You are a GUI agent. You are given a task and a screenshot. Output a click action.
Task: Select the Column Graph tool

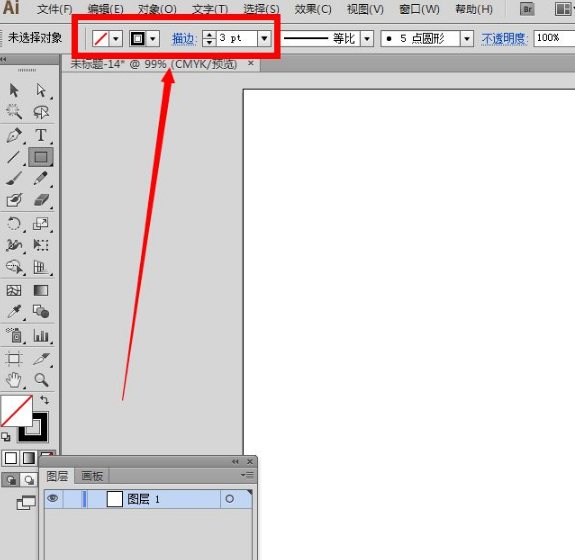(x=41, y=335)
